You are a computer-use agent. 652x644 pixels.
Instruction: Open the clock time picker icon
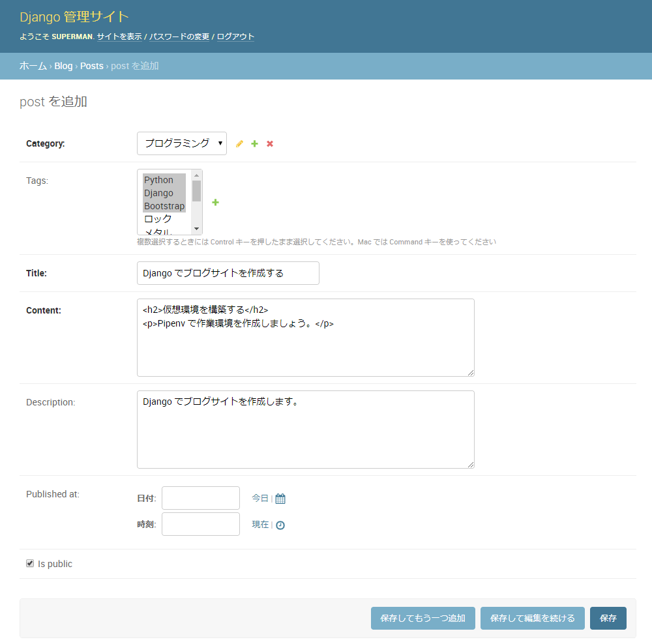pyautogui.click(x=280, y=525)
